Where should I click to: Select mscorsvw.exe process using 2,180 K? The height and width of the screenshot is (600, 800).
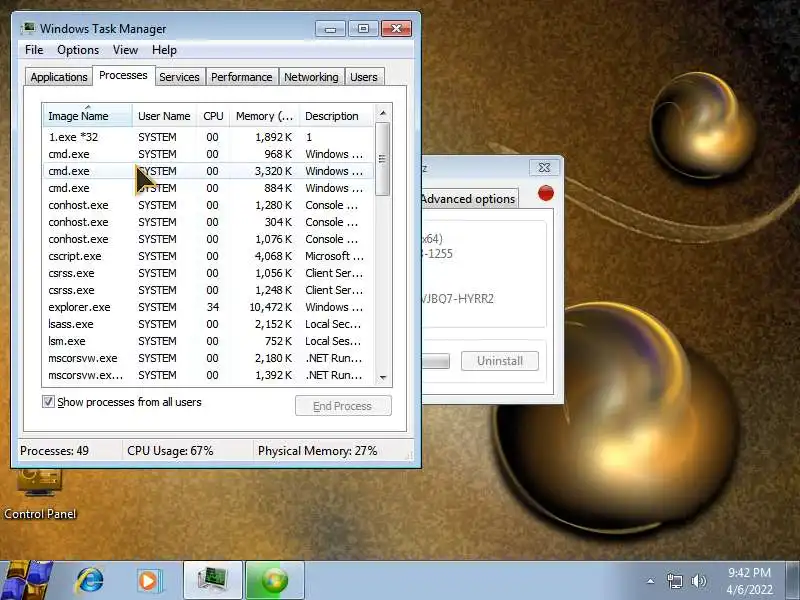pyautogui.click(x=208, y=358)
